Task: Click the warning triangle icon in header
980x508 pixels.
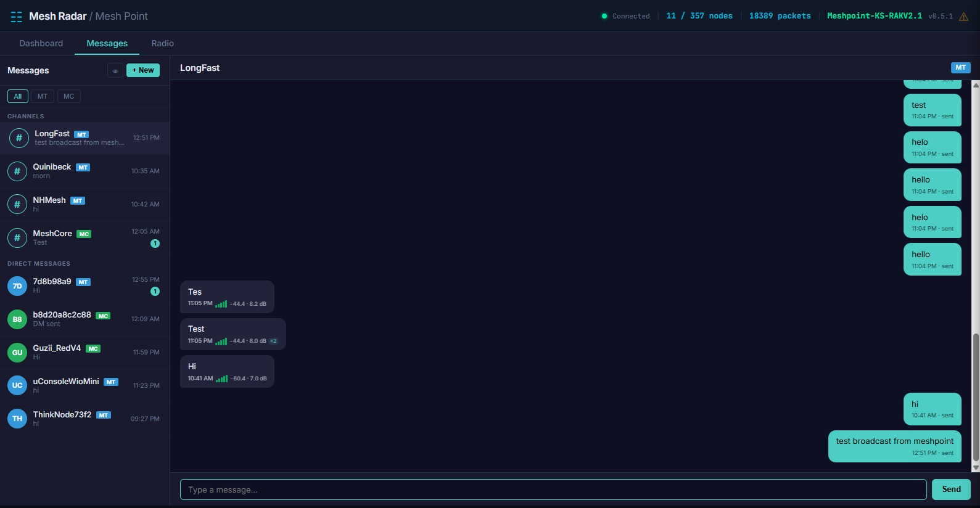Action: tap(963, 17)
